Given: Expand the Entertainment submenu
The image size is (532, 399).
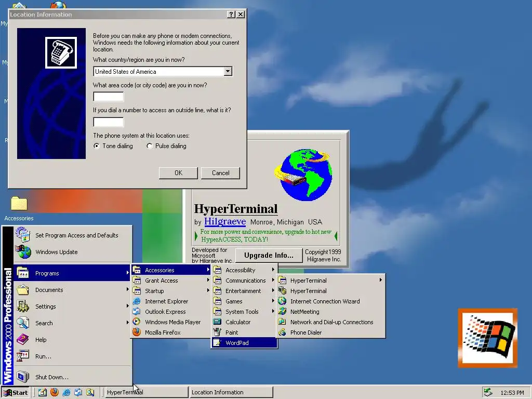Looking at the screenshot, I should (244, 291).
